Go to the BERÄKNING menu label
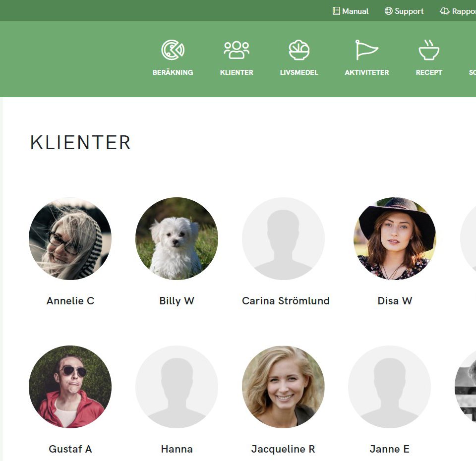The image size is (476, 461). point(173,72)
